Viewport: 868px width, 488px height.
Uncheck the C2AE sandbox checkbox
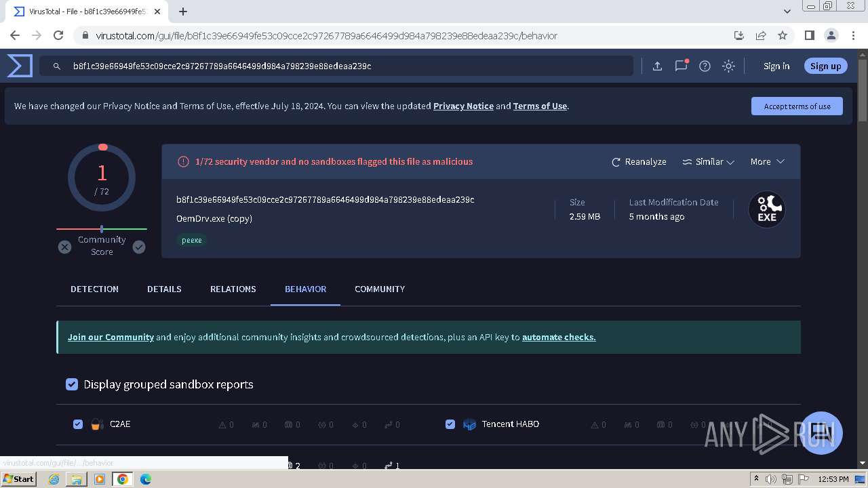(77, 424)
